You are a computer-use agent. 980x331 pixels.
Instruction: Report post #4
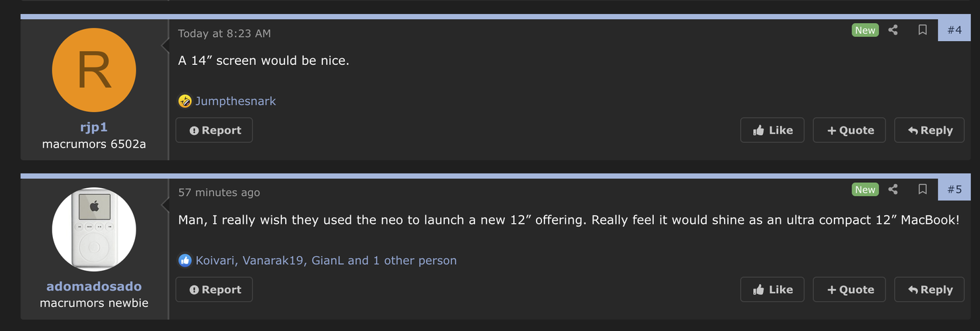coord(214,130)
